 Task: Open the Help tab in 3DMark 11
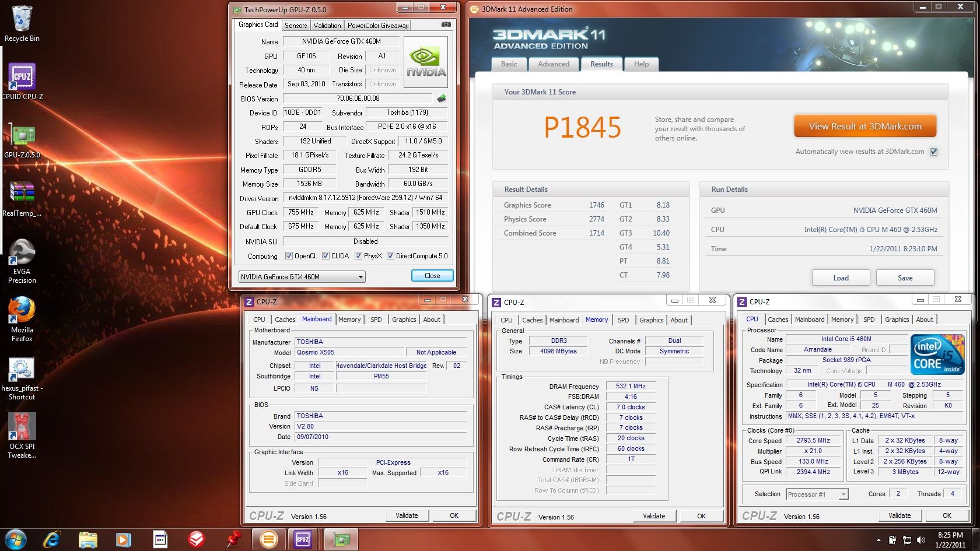click(x=642, y=64)
